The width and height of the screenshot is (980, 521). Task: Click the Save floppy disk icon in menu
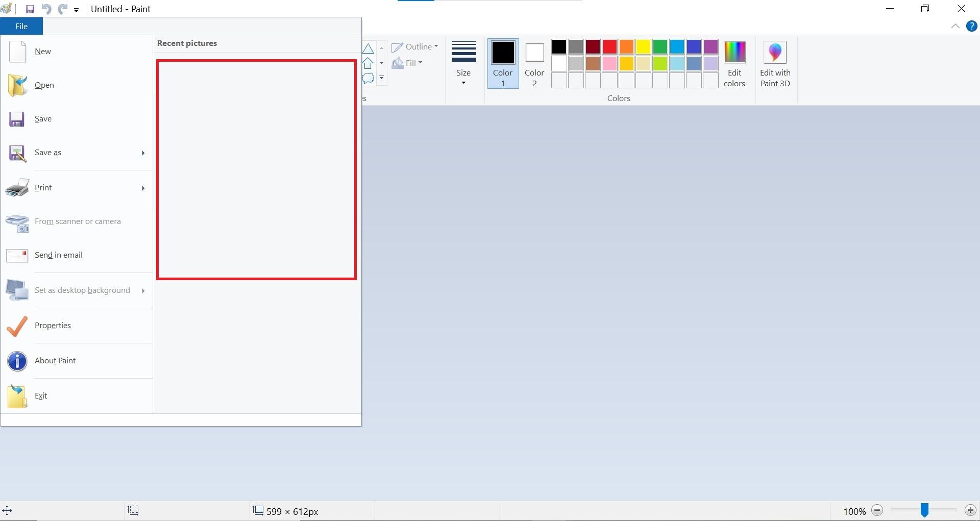click(x=17, y=119)
